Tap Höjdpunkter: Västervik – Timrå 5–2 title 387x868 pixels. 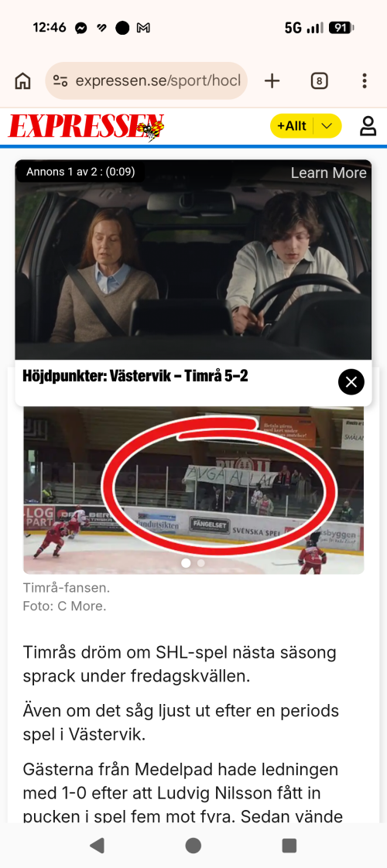pyautogui.click(x=135, y=377)
